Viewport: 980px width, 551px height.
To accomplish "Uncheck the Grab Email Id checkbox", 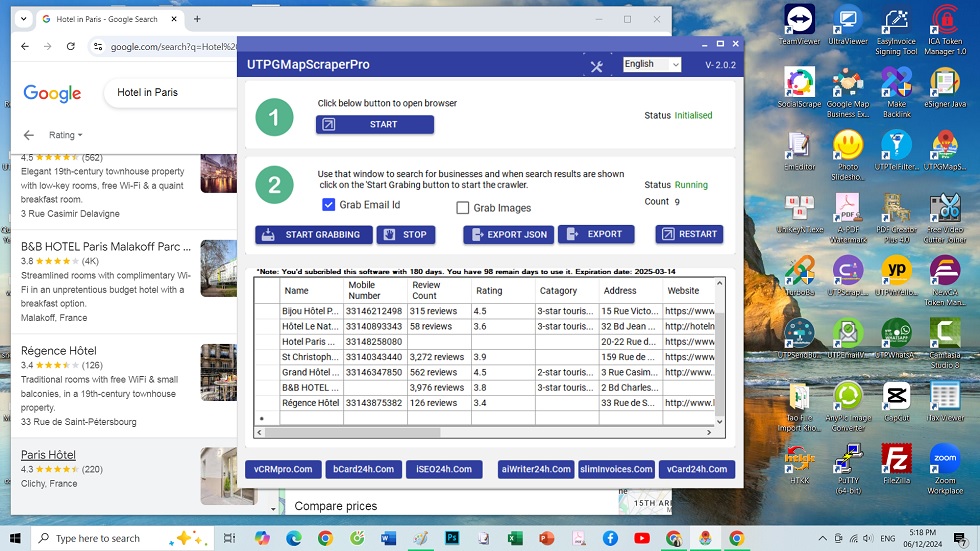I will pos(329,205).
